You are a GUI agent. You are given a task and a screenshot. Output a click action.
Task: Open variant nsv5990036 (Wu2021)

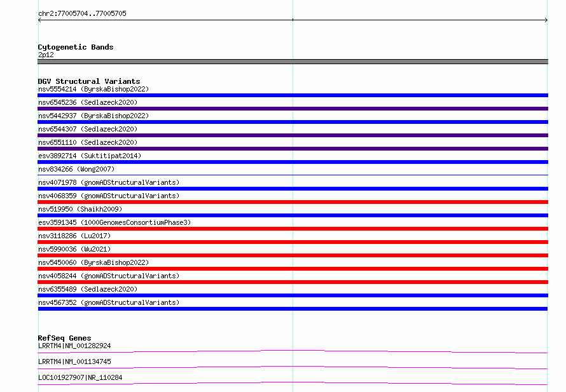tap(74, 249)
